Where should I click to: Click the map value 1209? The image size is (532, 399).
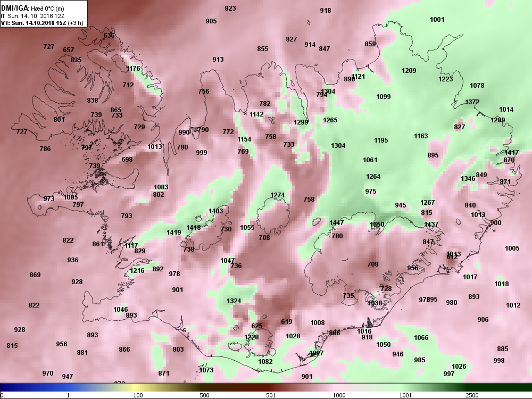[409, 71]
